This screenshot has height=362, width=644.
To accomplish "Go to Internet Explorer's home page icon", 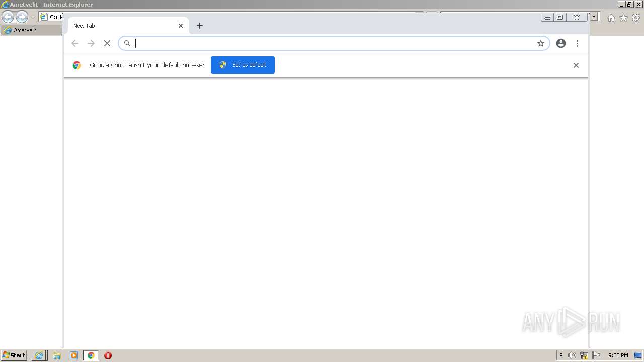I will (611, 18).
